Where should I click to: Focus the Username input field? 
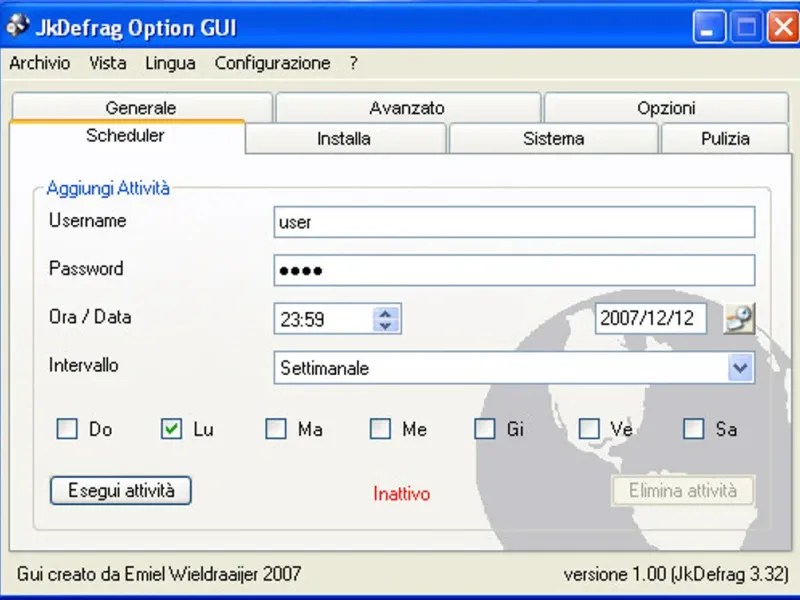tap(514, 222)
